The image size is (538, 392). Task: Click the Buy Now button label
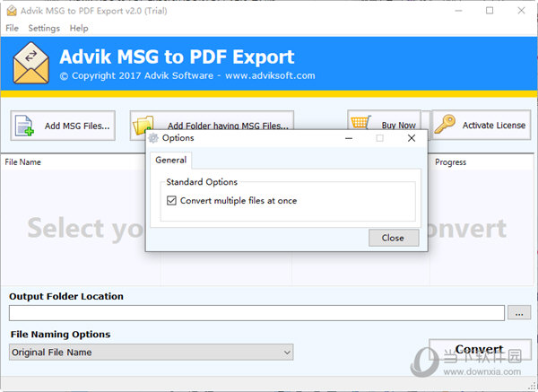point(398,126)
